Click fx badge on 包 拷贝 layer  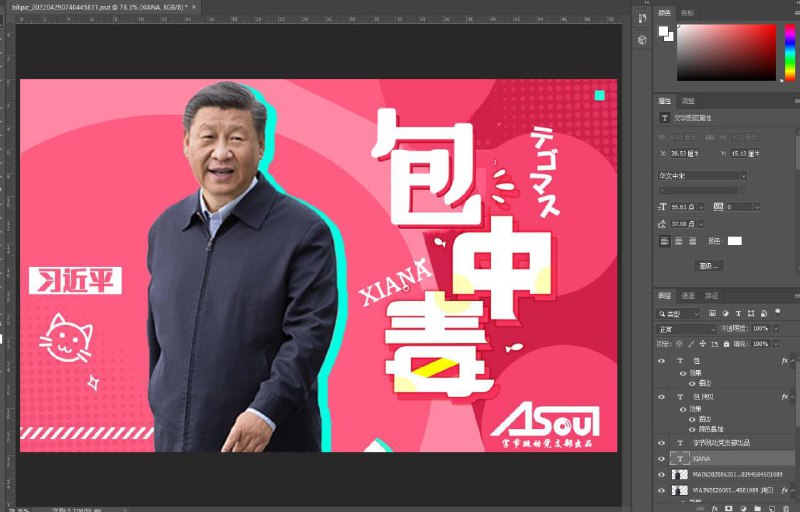pyautogui.click(x=785, y=396)
